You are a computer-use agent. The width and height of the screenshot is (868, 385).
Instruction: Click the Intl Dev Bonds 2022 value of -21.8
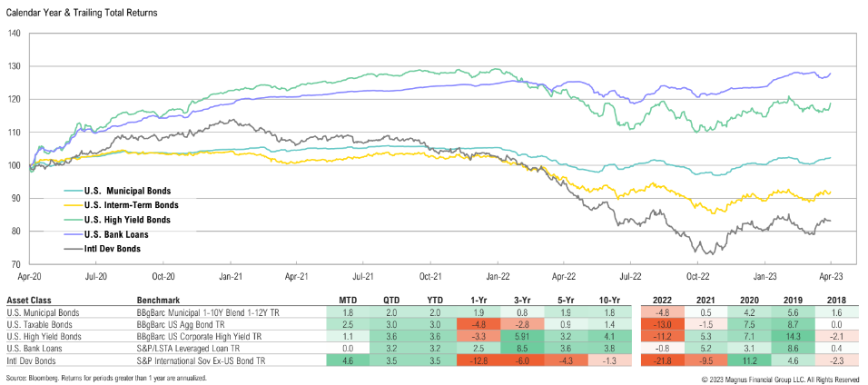660,361
